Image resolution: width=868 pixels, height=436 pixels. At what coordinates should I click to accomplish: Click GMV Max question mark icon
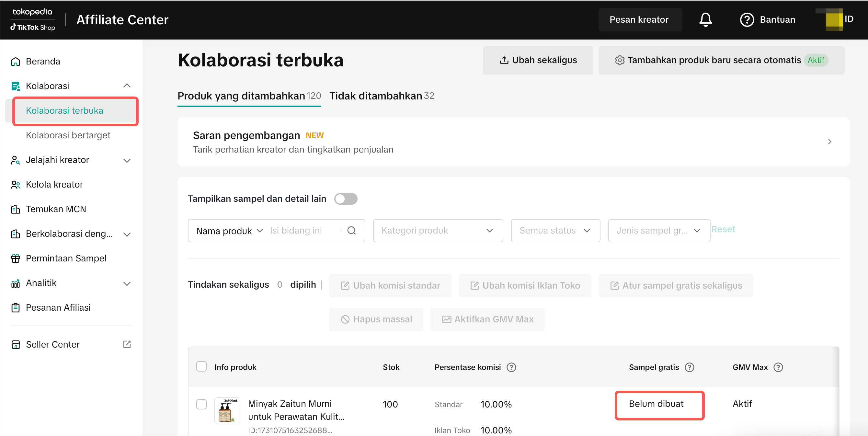tap(778, 367)
